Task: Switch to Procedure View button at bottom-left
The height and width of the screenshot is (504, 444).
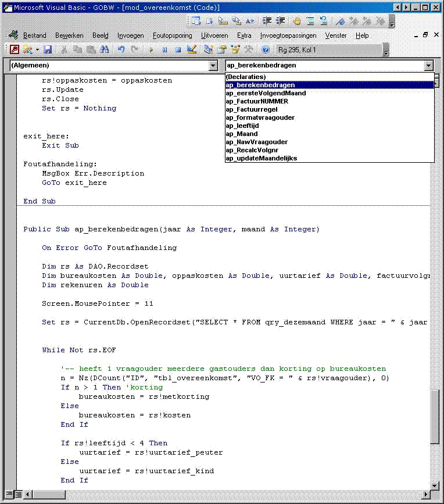Action: click(8, 494)
